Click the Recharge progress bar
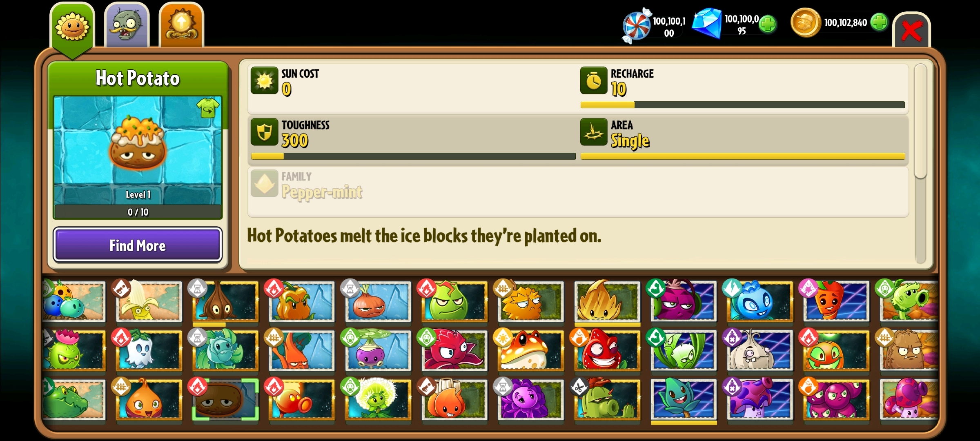The width and height of the screenshot is (980, 441). 743,105
